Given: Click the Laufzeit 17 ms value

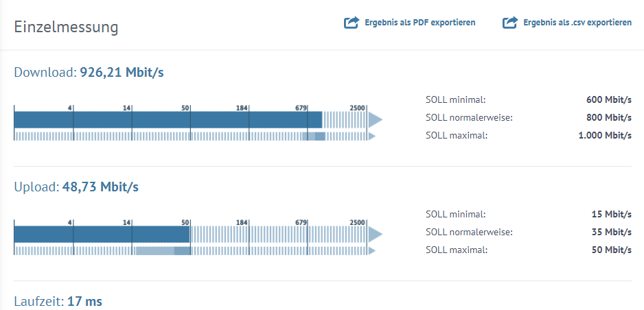Looking at the screenshot, I should coord(85,301).
